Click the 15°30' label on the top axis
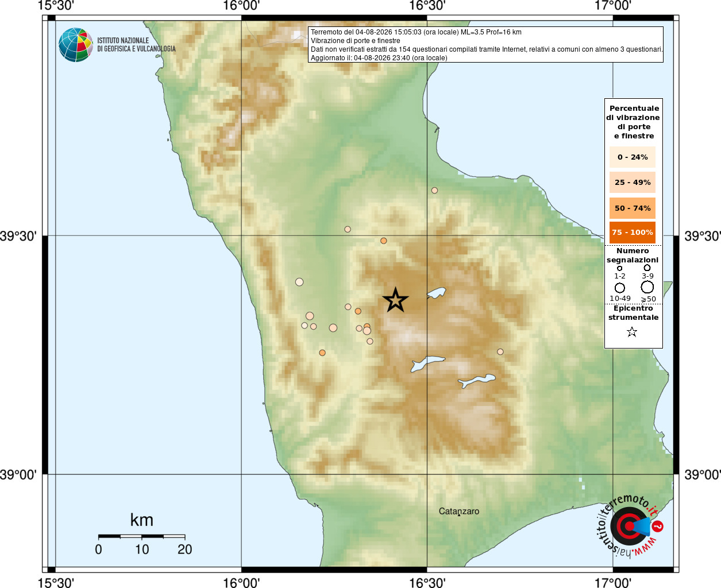The height and width of the screenshot is (588, 721). 56,6
